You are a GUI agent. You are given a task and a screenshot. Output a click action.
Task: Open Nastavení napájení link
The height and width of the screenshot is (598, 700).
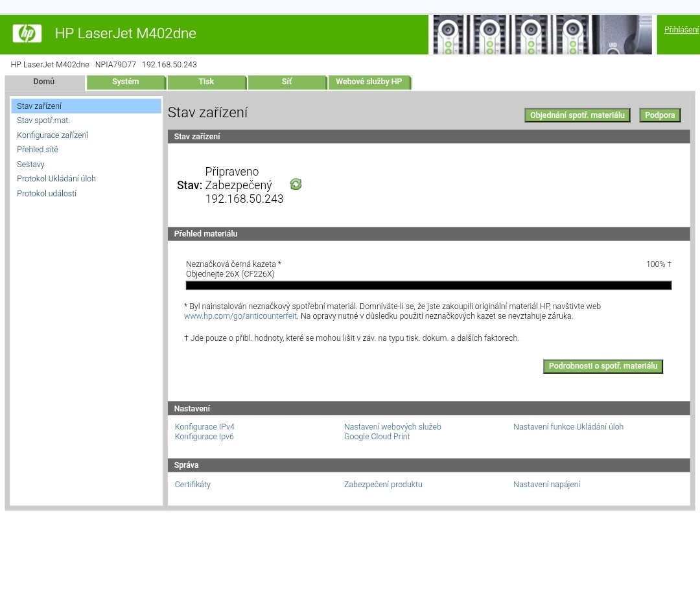[547, 485]
